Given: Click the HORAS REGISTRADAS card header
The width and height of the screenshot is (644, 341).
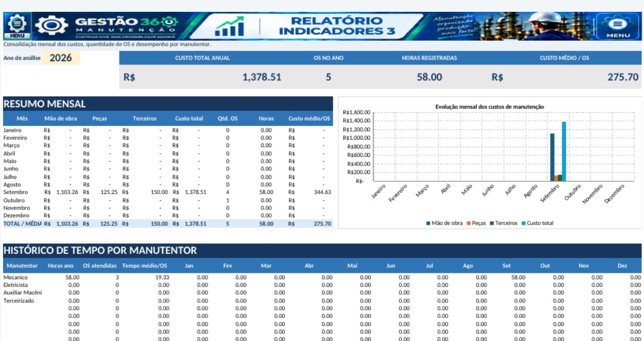Looking at the screenshot, I should [x=429, y=58].
